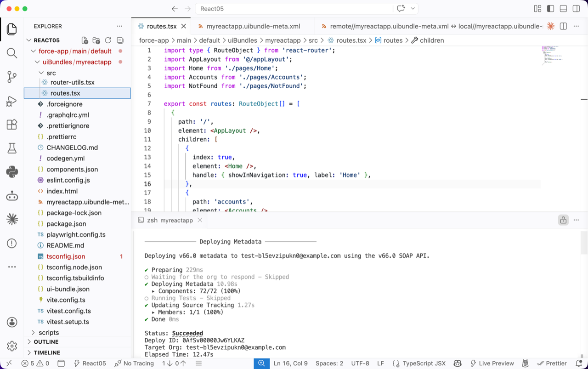Toggle the terminal lock icon

[563, 220]
